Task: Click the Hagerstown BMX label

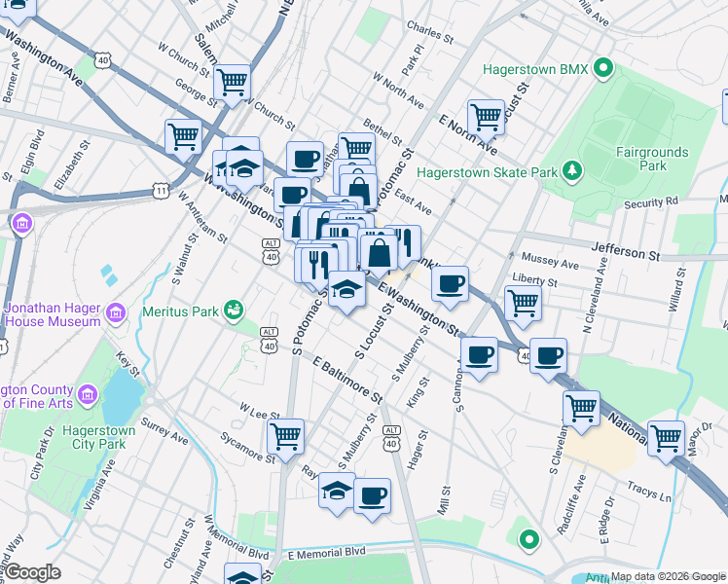Action: pyautogui.click(x=535, y=70)
